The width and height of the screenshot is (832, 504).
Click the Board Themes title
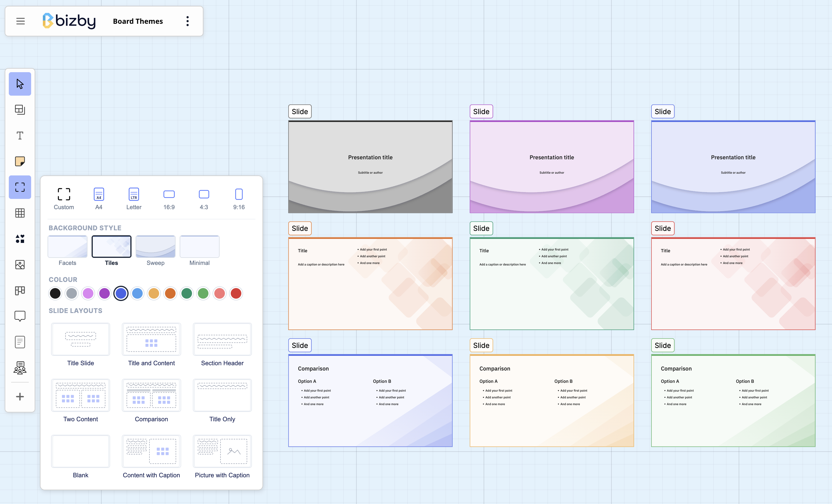[x=138, y=21]
